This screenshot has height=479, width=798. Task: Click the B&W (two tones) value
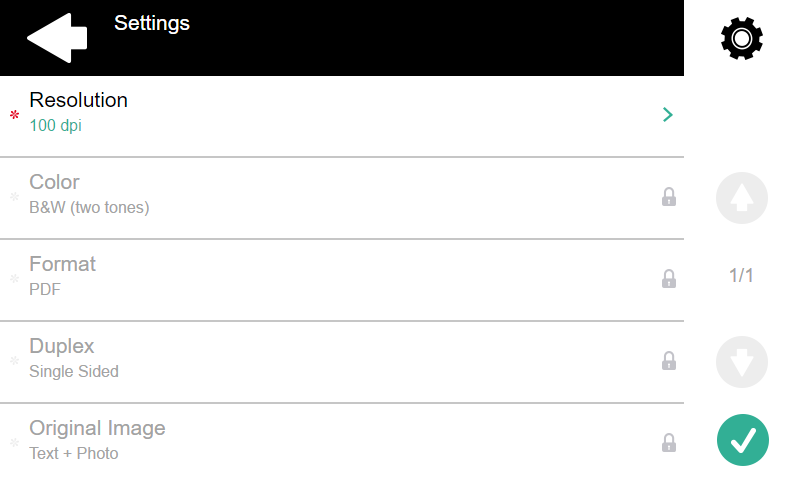click(x=89, y=208)
